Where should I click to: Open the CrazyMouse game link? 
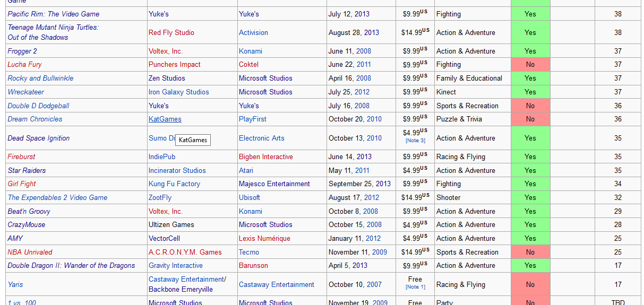coord(27,224)
